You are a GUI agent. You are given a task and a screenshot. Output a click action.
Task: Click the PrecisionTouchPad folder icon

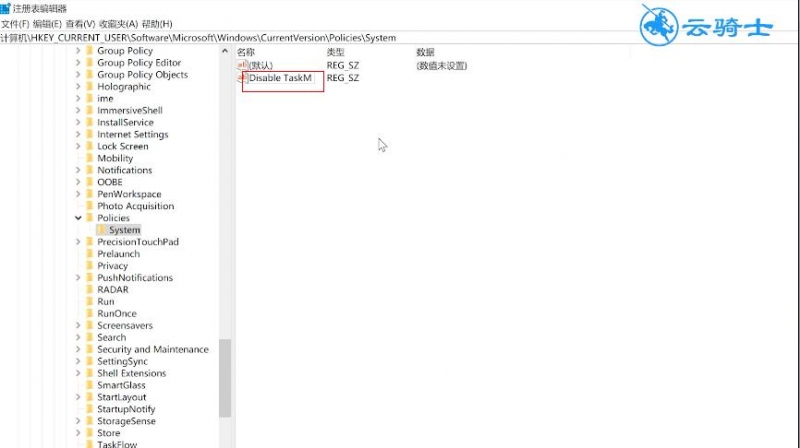90,242
